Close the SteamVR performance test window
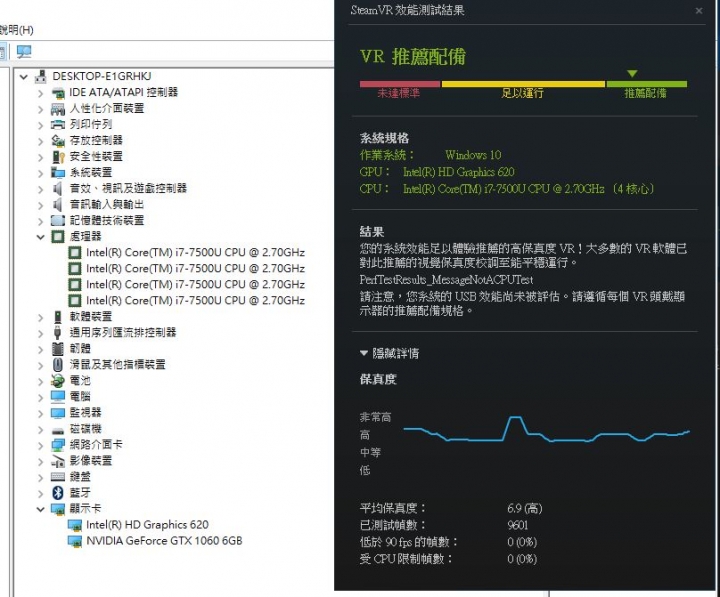Screen dimensions: 720x597 pyautogui.click(x=699, y=10)
